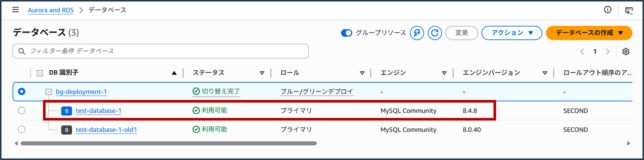Open the navigation menu with the hamburger icon
This screenshot has height=160, width=644.
pyautogui.click(x=15, y=10)
